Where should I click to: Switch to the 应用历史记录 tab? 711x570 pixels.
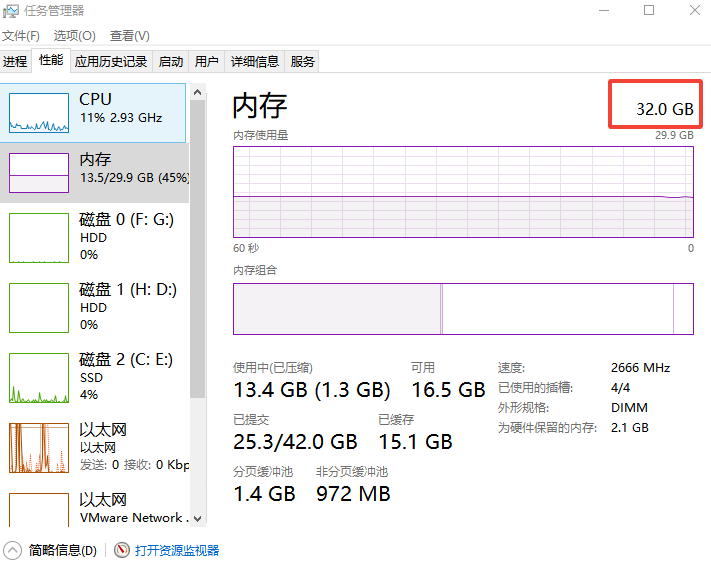point(111,61)
